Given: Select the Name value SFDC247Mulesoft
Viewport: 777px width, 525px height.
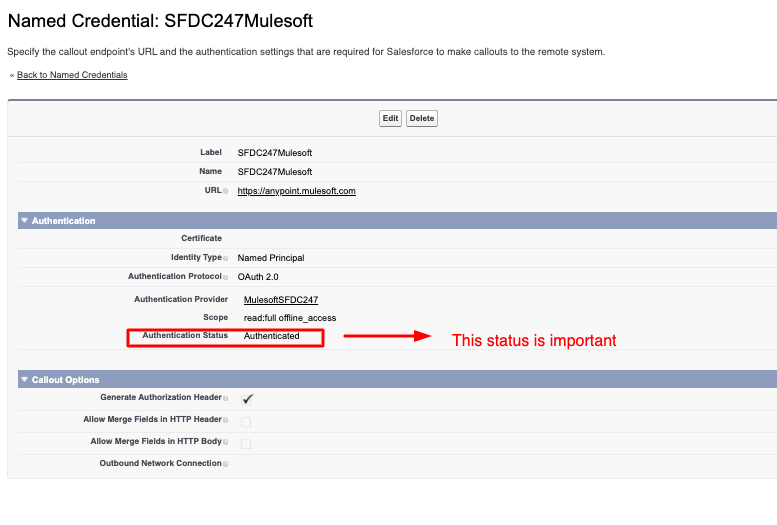Looking at the screenshot, I should pyautogui.click(x=275, y=172).
